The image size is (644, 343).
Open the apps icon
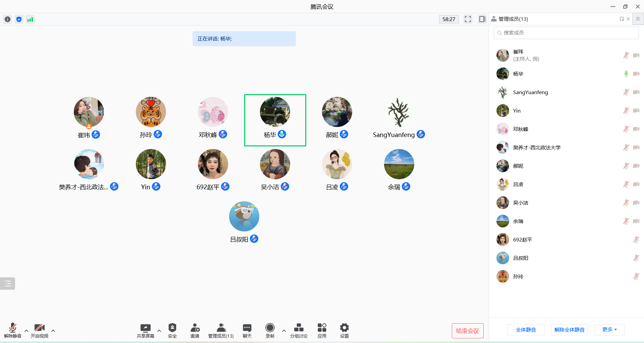(x=322, y=328)
